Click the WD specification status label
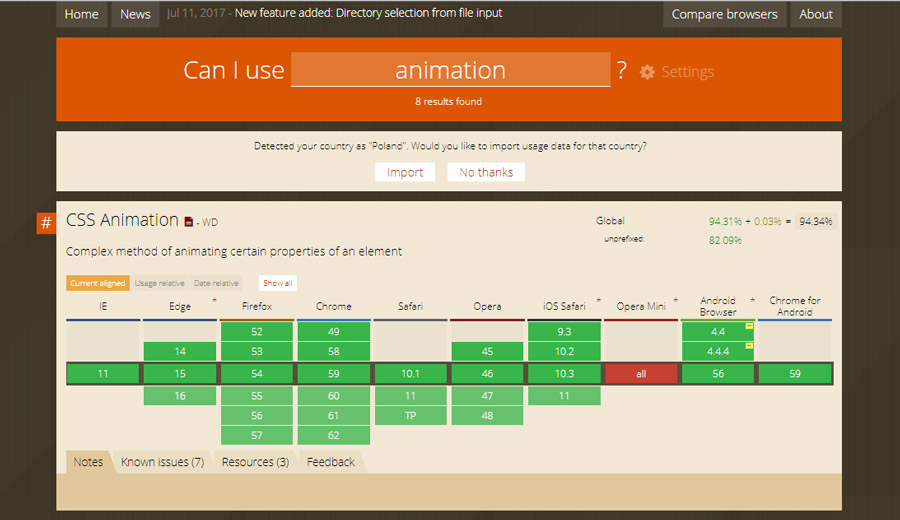Image resolution: width=900 pixels, height=520 pixels. pyautogui.click(x=210, y=222)
